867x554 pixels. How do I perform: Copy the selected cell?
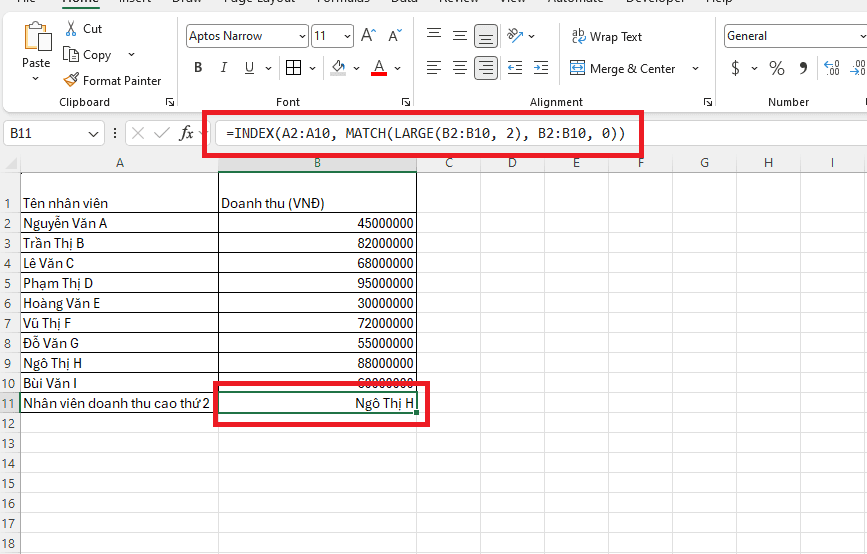pyautogui.click(x=87, y=55)
